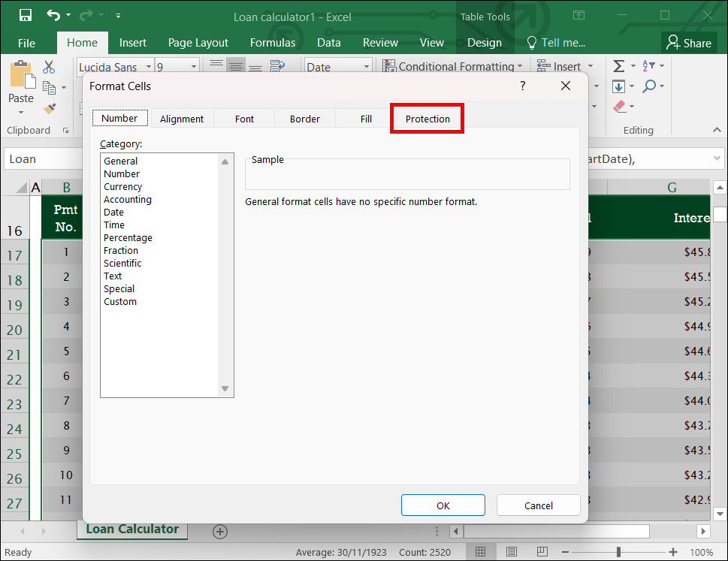The width and height of the screenshot is (728, 561).
Task: Open the Find & Select magnifier icon
Action: [649, 86]
